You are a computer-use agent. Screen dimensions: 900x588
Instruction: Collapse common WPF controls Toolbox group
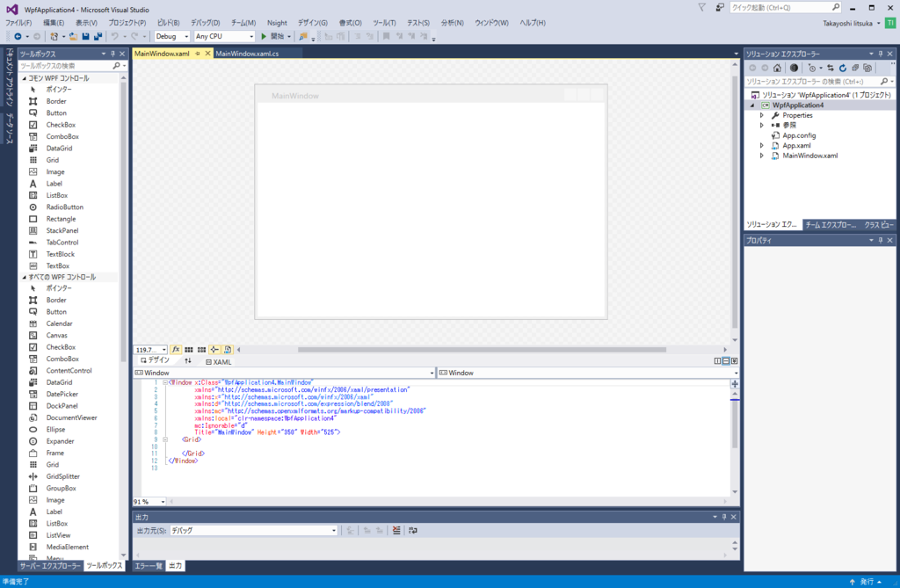[x=24, y=78]
